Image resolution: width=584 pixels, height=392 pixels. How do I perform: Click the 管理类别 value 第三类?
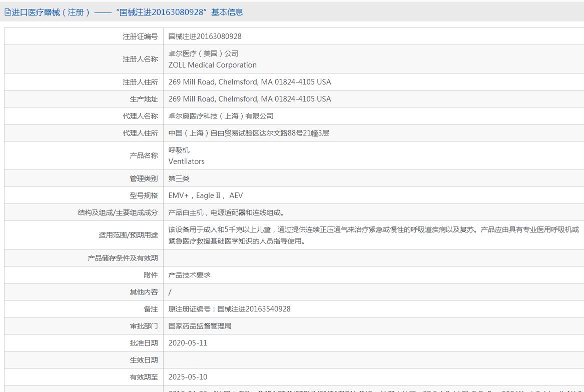(x=179, y=178)
